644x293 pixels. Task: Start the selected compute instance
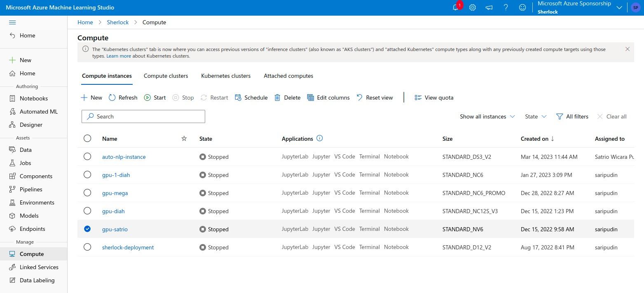coord(155,98)
